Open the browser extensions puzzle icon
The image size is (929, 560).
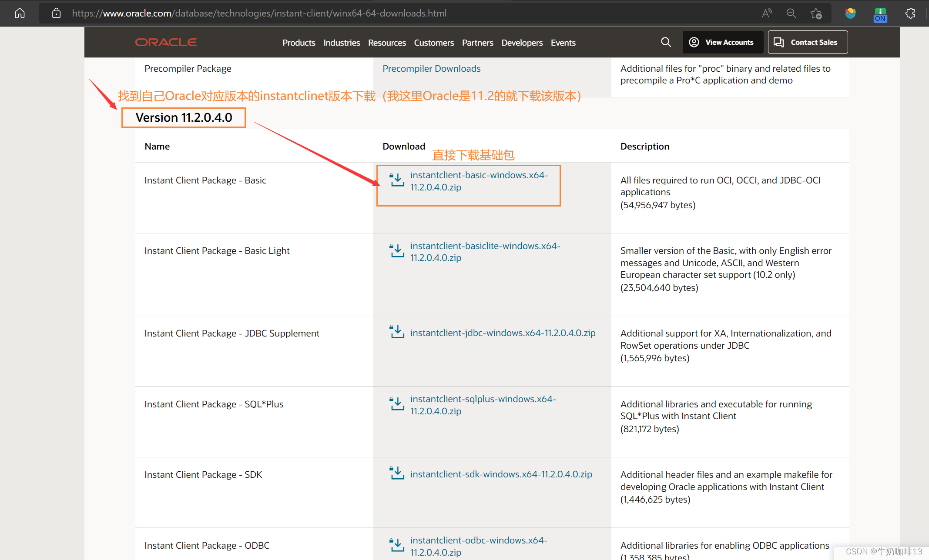point(910,13)
